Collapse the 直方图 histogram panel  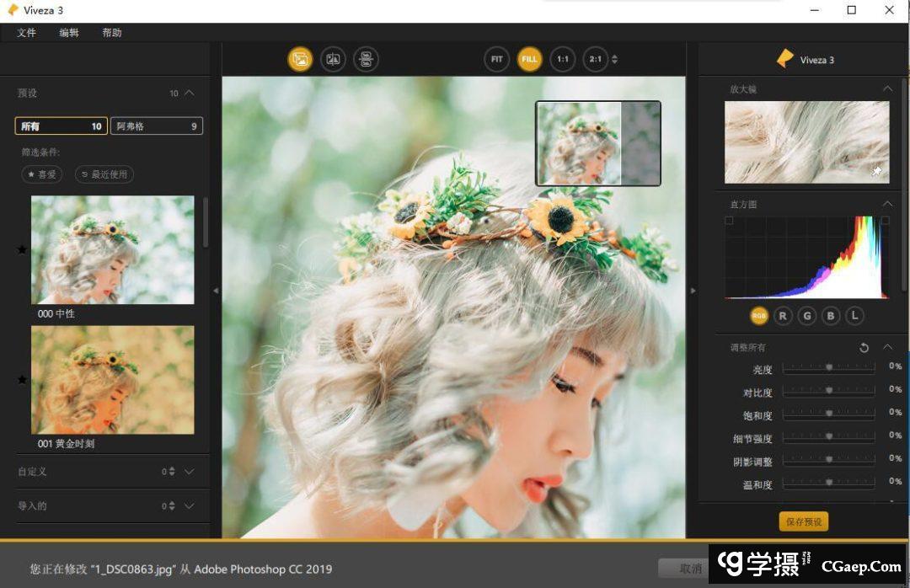click(887, 204)
